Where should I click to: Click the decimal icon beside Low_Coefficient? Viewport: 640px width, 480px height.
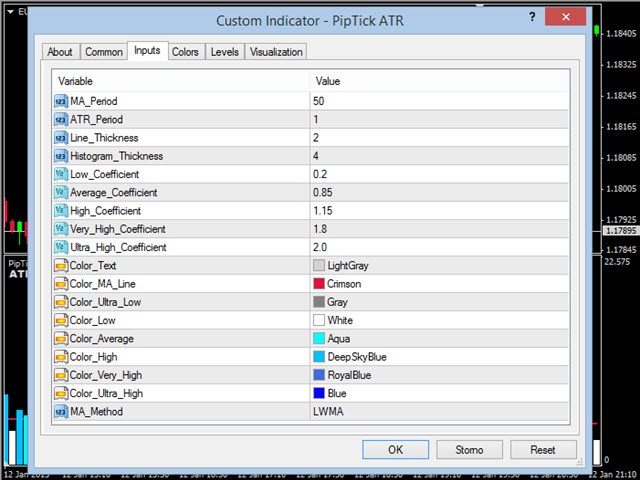tap(60, 174)
